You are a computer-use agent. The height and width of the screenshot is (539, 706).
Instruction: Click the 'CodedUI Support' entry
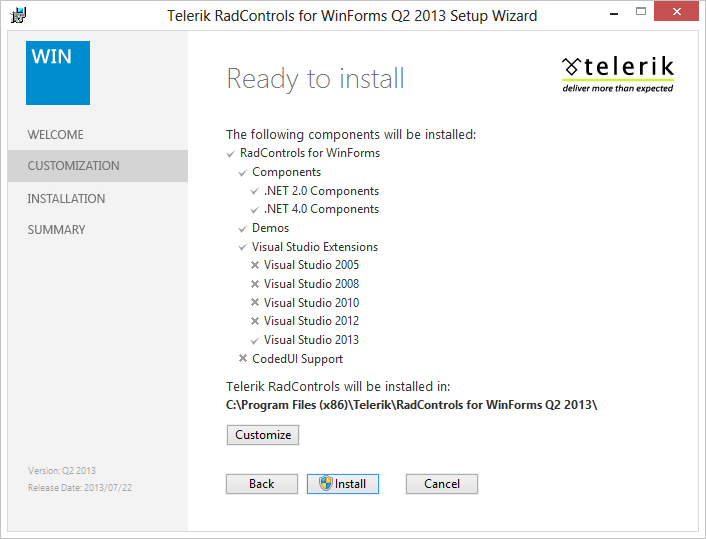coord(297,359)
